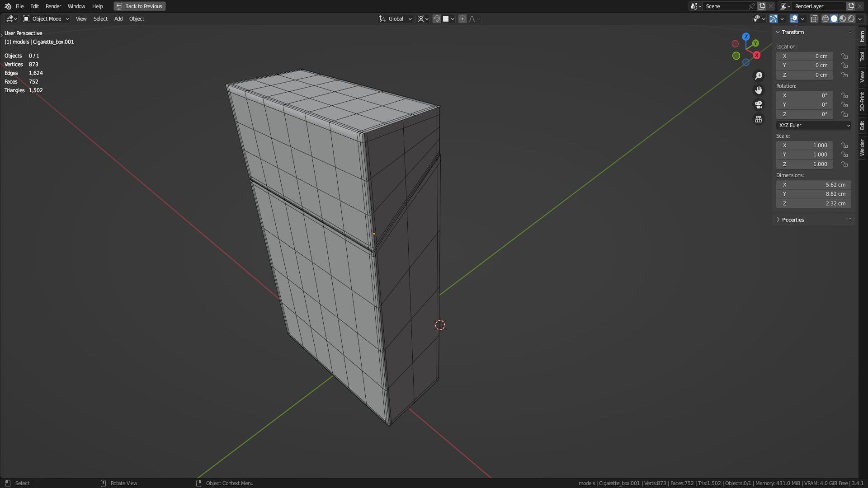Open Object Mode dropdown
Viewport: 868px width, 488px height.
(46, 19)
